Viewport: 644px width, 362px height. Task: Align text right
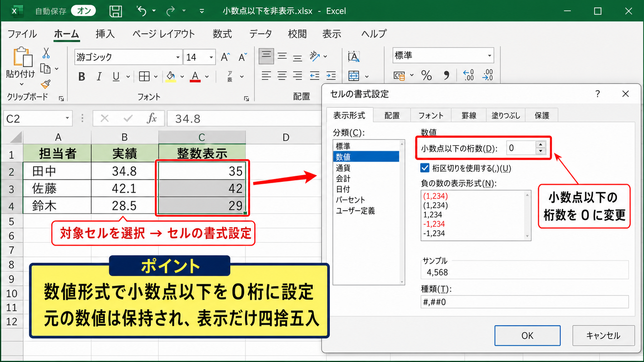click(x=297, y=76)
